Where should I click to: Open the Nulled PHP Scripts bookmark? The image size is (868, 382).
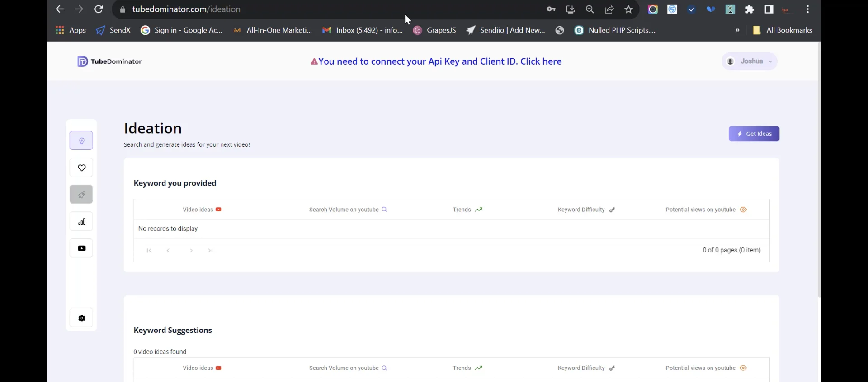[x=615, y=30]
